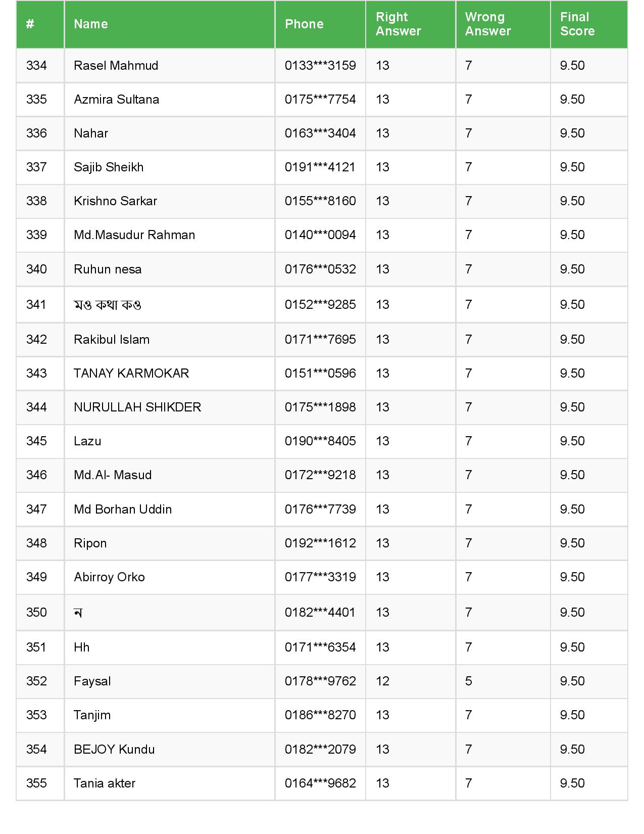Click NURULLAH SHIKDER's phone number 0175***1898
Image resolution: width=644 pixels, height=834 pixels.
point(320,407)
